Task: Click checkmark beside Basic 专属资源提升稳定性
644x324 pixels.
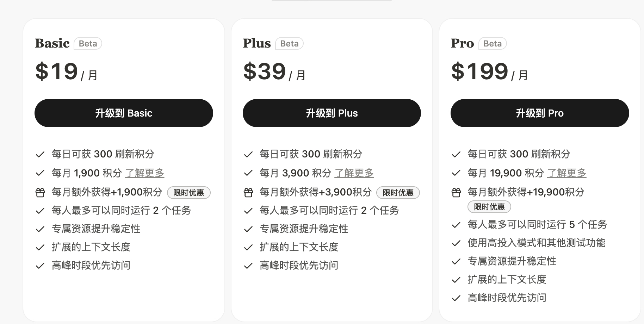Action: [x=40, y=229]
